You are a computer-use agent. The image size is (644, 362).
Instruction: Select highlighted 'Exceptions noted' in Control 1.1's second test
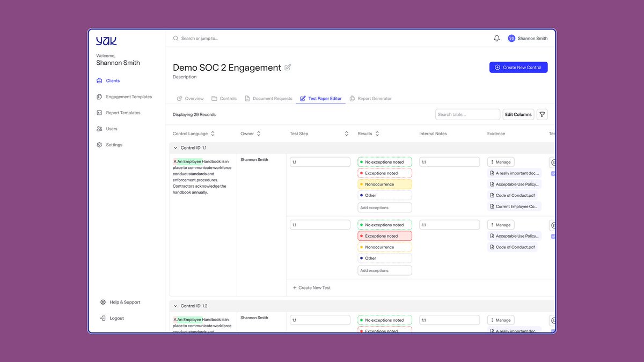385,236
